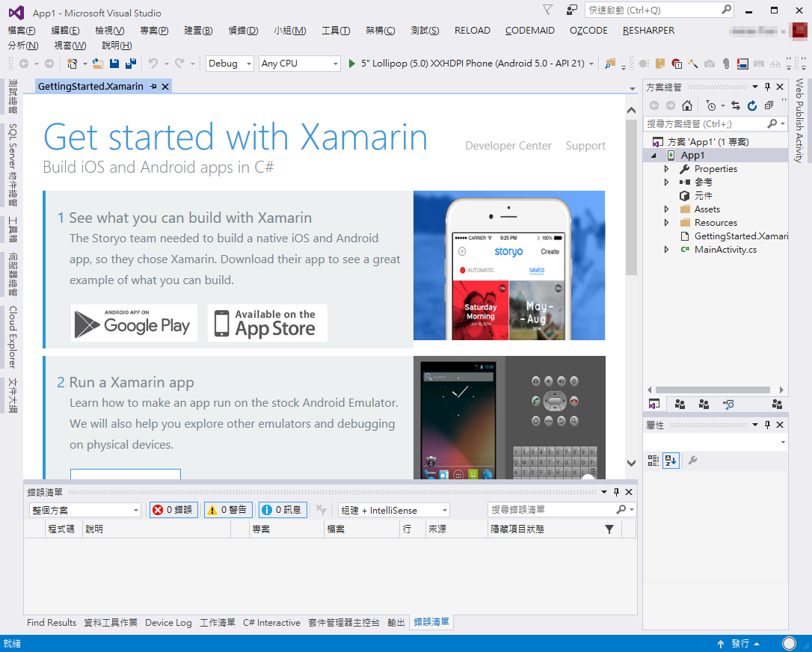812x652 pixels.
Task: Open the 偵錯(D) menu
Action: click(244, 31)
